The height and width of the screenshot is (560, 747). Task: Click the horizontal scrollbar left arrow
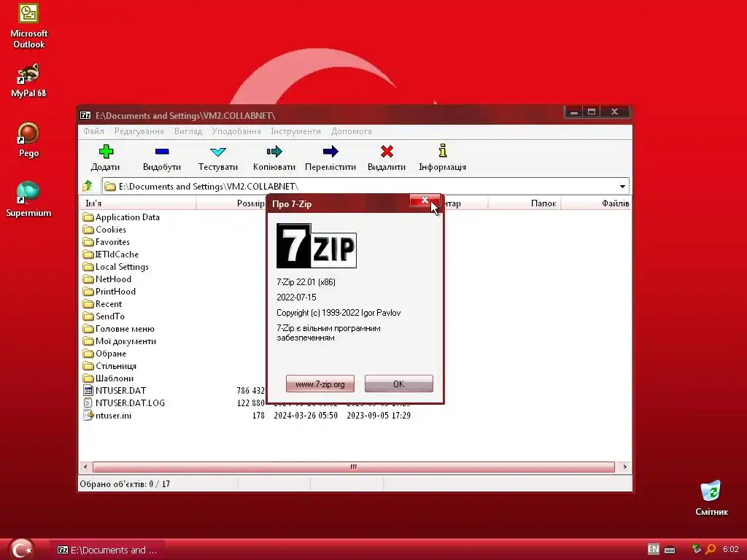coord(85,467)
